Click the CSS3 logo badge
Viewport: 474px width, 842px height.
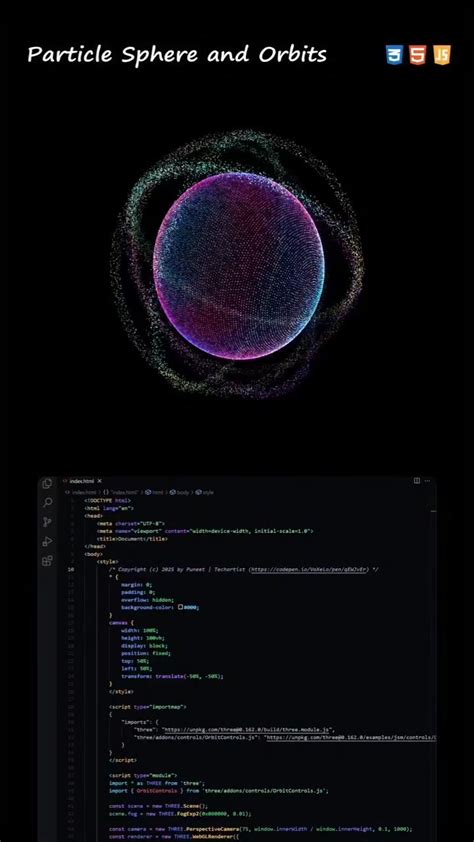coord(394,55)
